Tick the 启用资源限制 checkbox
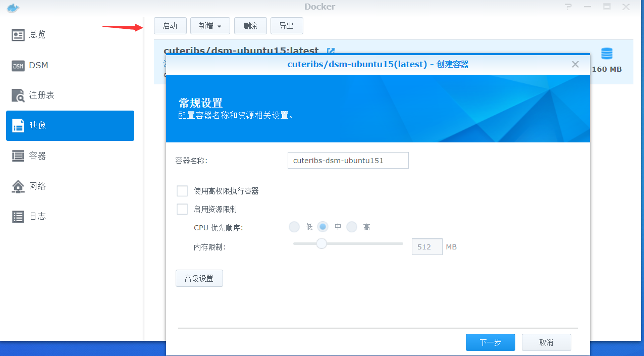 (x=182, y=209)
